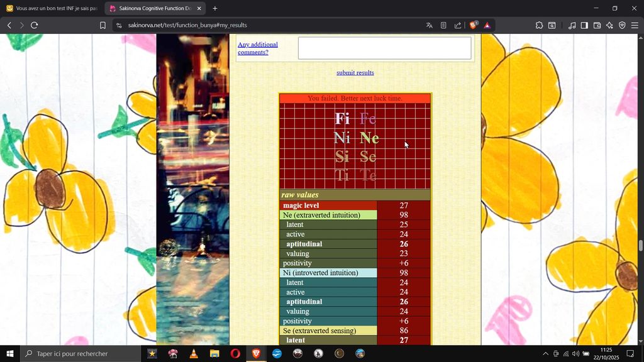
Task: Show hidden system tray icons
Action: point(545,354)
